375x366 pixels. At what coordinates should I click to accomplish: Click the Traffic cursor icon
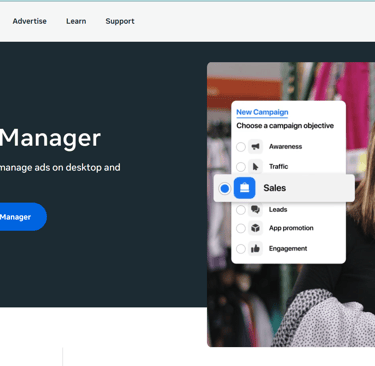point(255,167)
